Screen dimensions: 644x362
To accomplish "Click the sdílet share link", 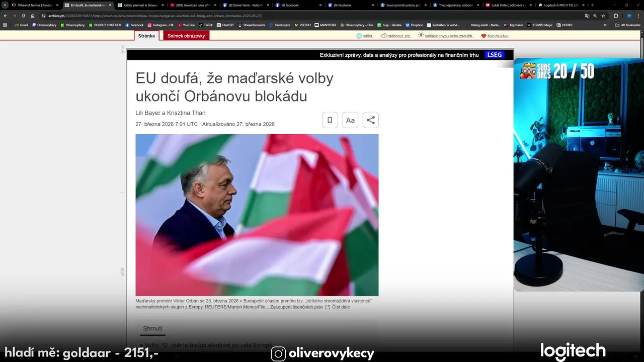I will (364, 36).
